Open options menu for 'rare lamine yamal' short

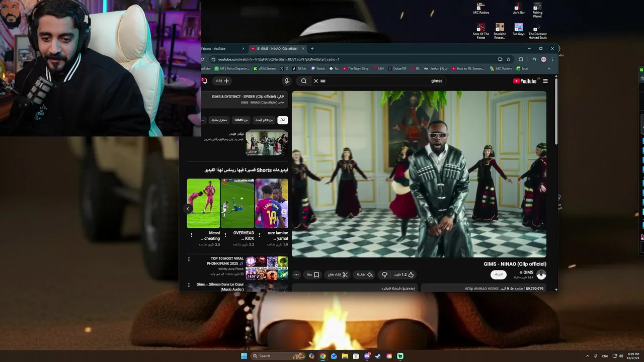click(260, 235)
